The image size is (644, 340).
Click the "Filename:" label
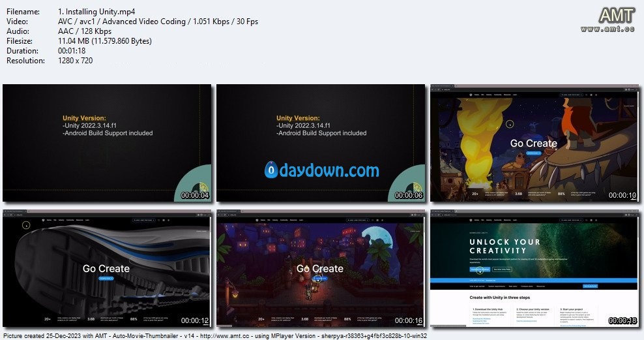tap(23, 12)
